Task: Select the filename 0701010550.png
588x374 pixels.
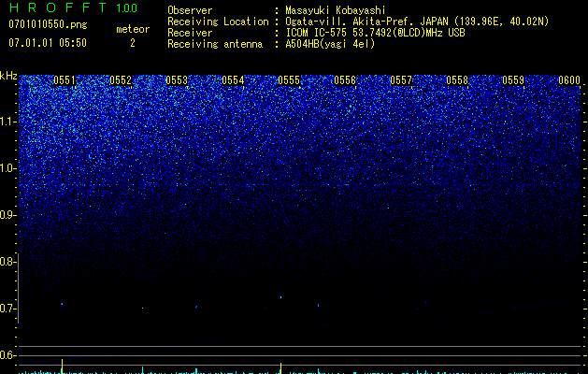Action: [48, 24]
